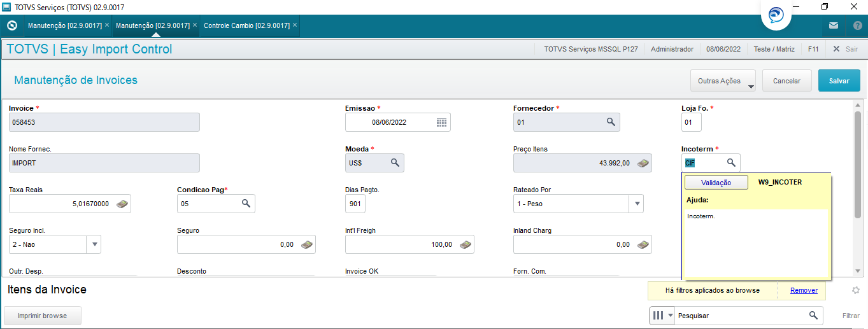Search Moeda with magnifier icon
Screen dimensions: 868x329
(x=395, y=162)
